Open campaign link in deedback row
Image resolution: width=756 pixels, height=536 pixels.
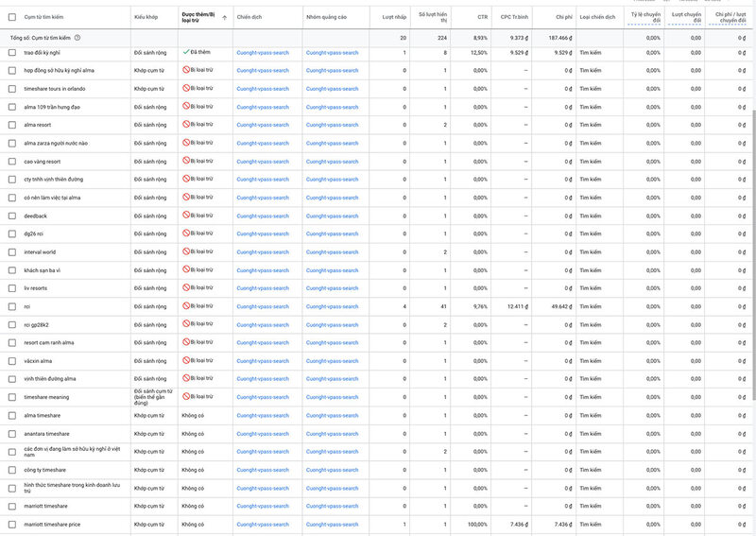point(263,216)
